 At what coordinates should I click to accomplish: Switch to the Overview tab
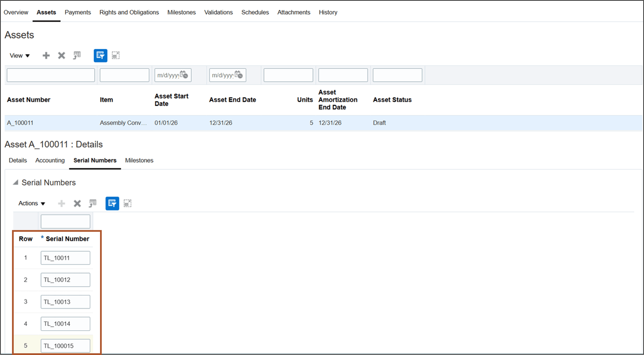pos(16,12)
